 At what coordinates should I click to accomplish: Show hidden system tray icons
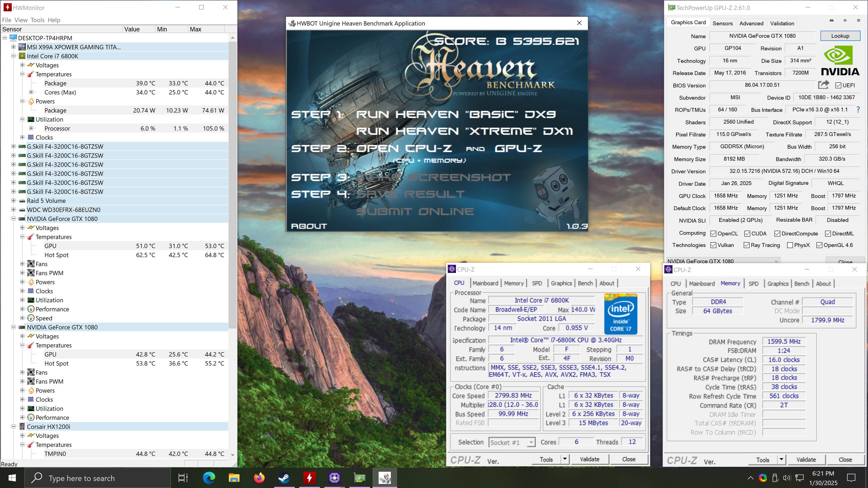(751, 478)
